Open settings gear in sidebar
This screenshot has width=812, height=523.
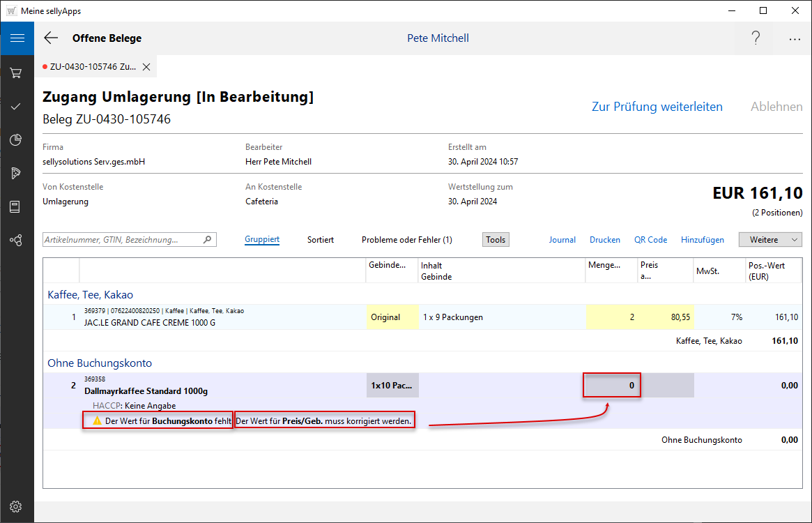coord(16,506)
